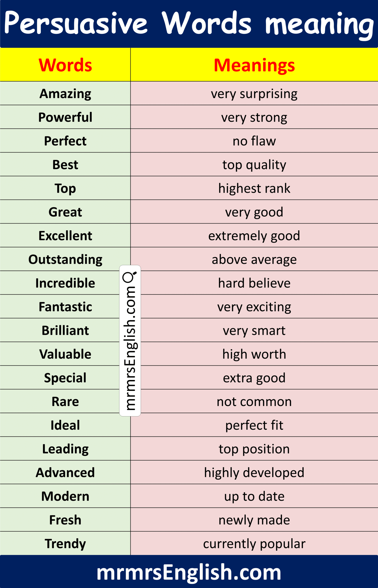Click the 'top quality' meaning
The height and width of the screenshot is (588, 378).
(254, 164)
